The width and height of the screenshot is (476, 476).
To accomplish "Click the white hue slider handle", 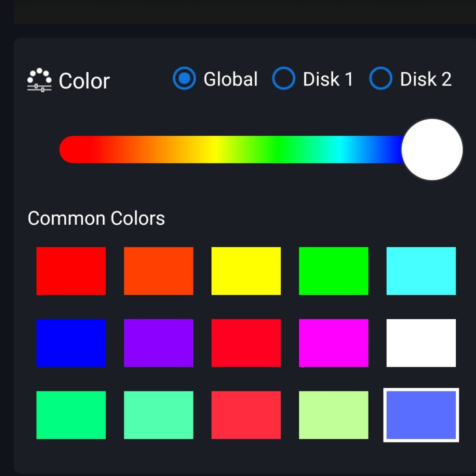I will 432,150.
